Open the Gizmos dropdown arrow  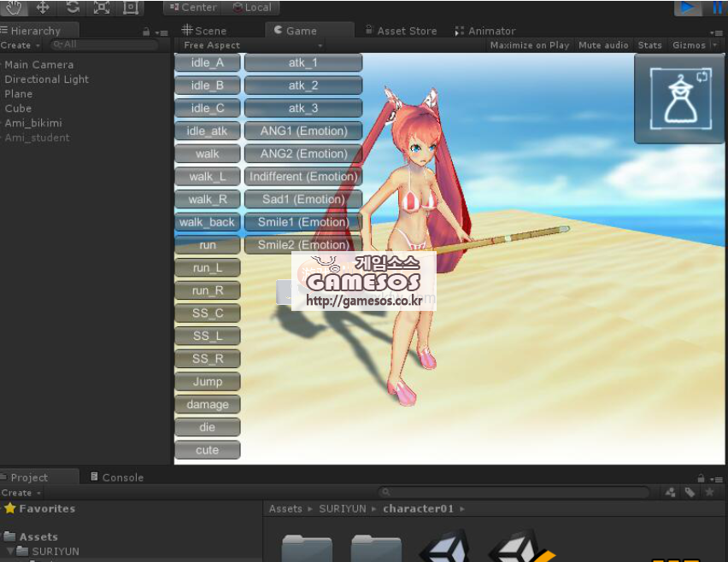coord(714,45)
